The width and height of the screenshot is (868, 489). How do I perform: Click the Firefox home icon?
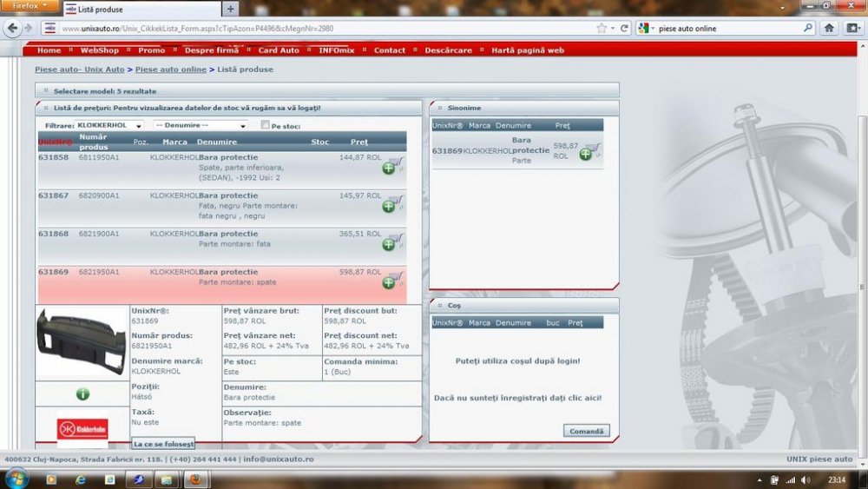click(829, 28)
